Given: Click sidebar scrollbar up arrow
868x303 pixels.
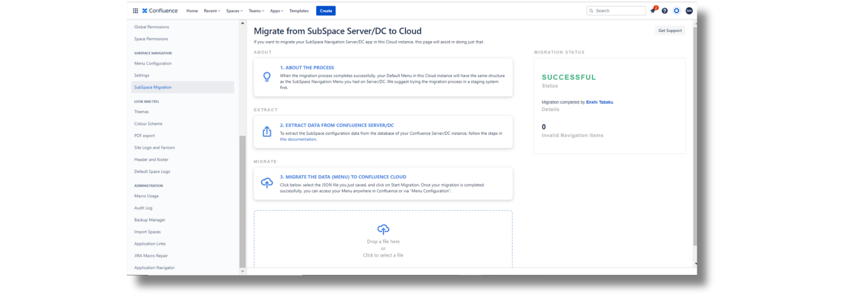Looking at the screenshot, I should coord(242,23).
